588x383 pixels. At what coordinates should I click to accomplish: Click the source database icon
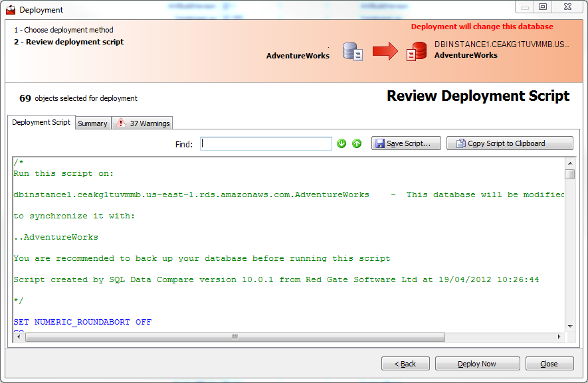click(x=353, y=51)
